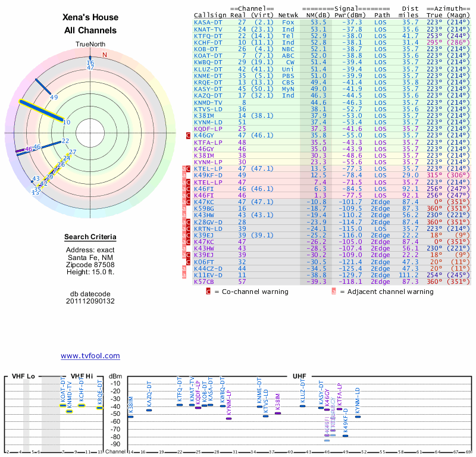Click the red N compass marker
Screen dimensions: 476x457
coord(105,55)
